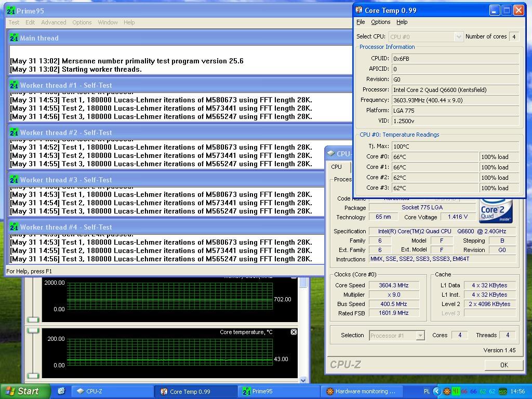Click the Worker thread #4 window icon
The height and width of the screenshot is (399, 532).
[x=14, y=227]
